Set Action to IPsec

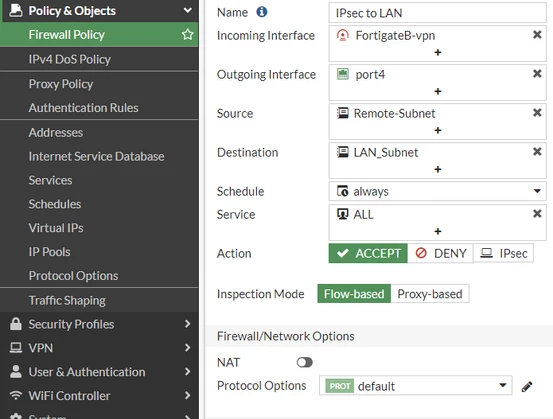click(503, 253)
